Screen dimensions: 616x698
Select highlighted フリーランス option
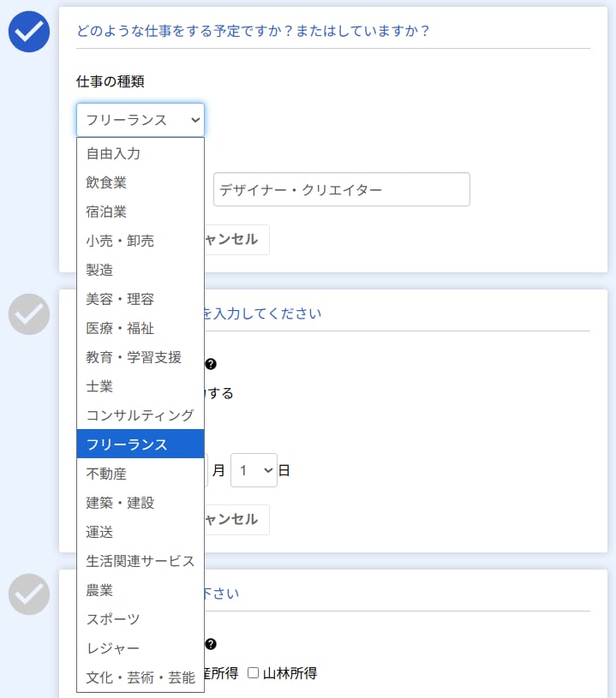[x=141, y=444]
